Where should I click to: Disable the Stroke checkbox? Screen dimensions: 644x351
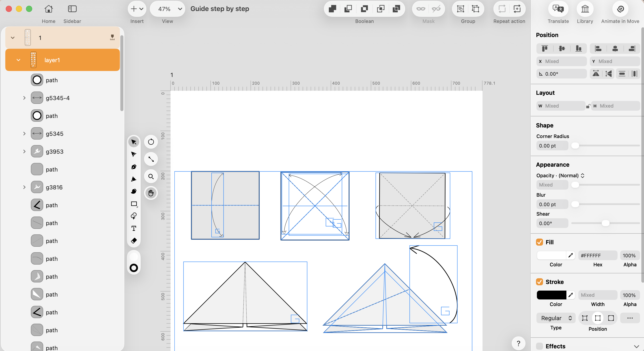click(x=539, y=282)
